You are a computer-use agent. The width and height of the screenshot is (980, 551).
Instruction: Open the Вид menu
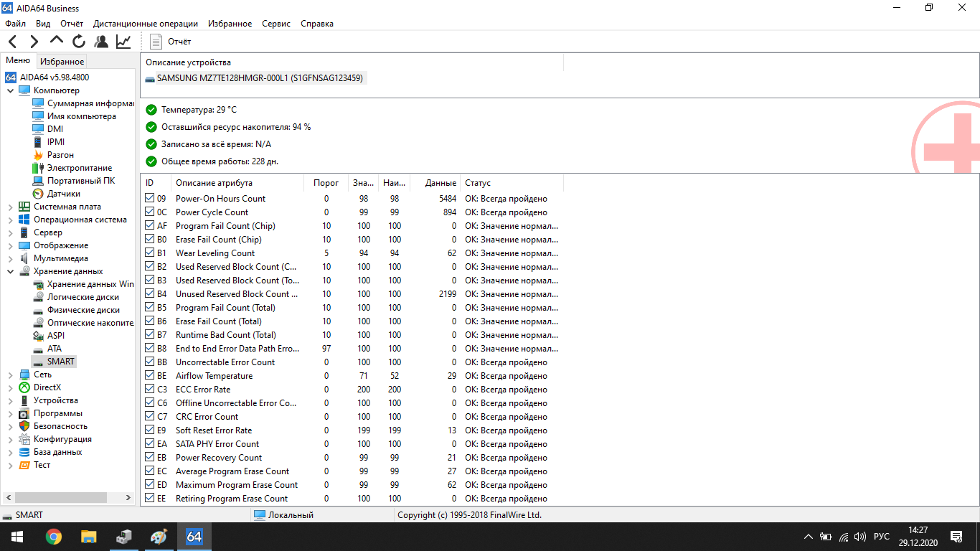click(43, 24)
